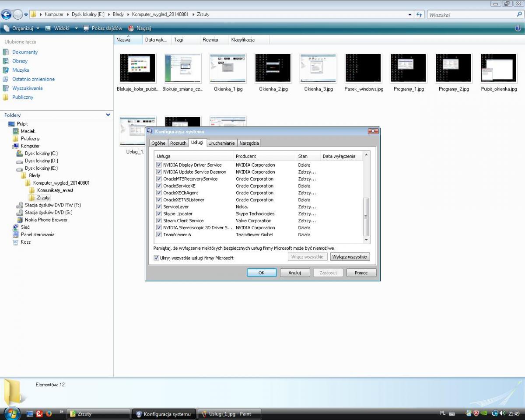Launch Firefox from the quick launch bar

click(49, 413)
